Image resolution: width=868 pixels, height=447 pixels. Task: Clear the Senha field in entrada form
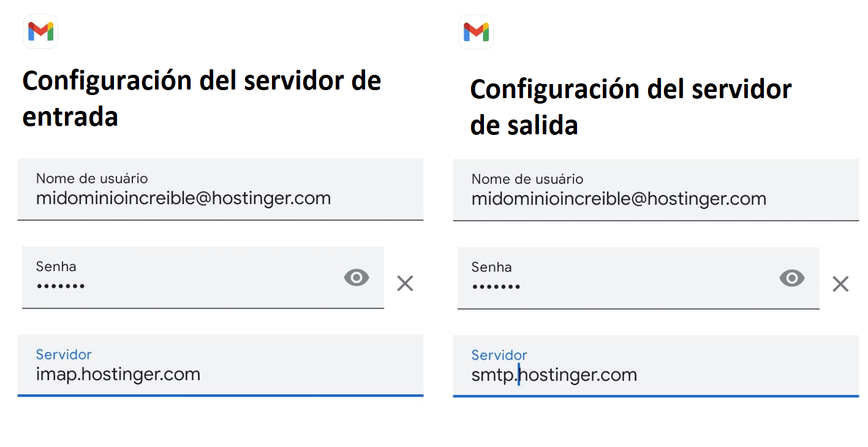coord(405,283)
